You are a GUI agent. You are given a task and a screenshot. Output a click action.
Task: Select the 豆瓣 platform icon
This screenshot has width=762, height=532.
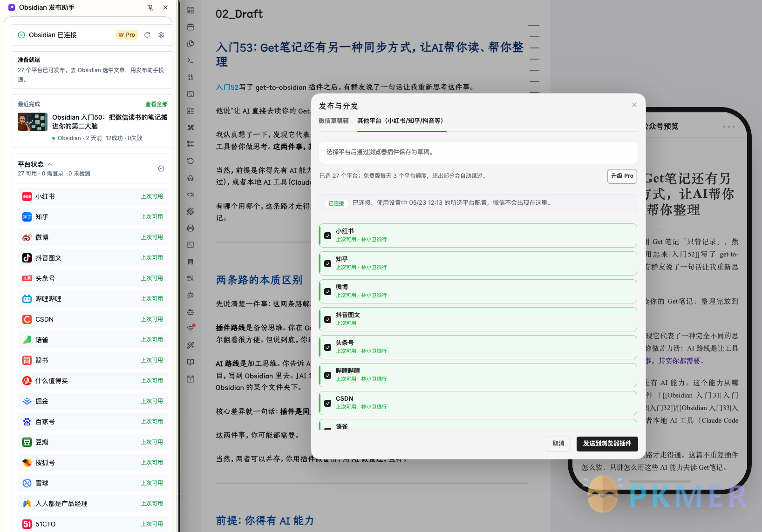pos(27,442)
